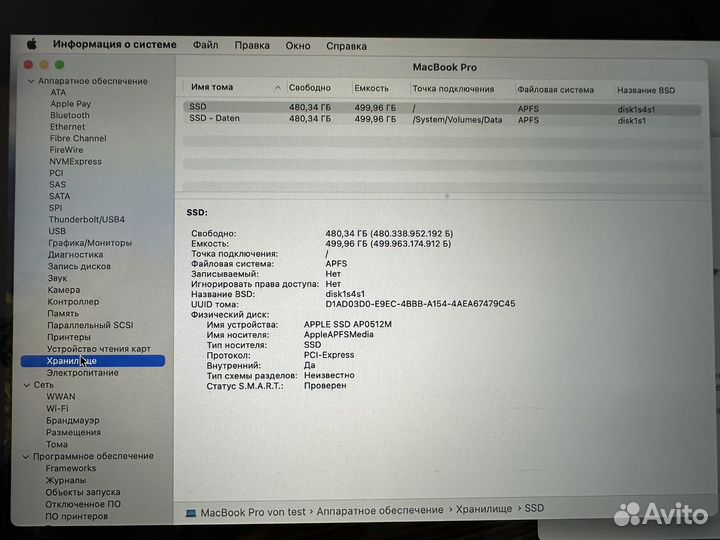Select FireWire in the sidebar
Image resolution: width=720 pixels, height=540 pixels.
67,150
